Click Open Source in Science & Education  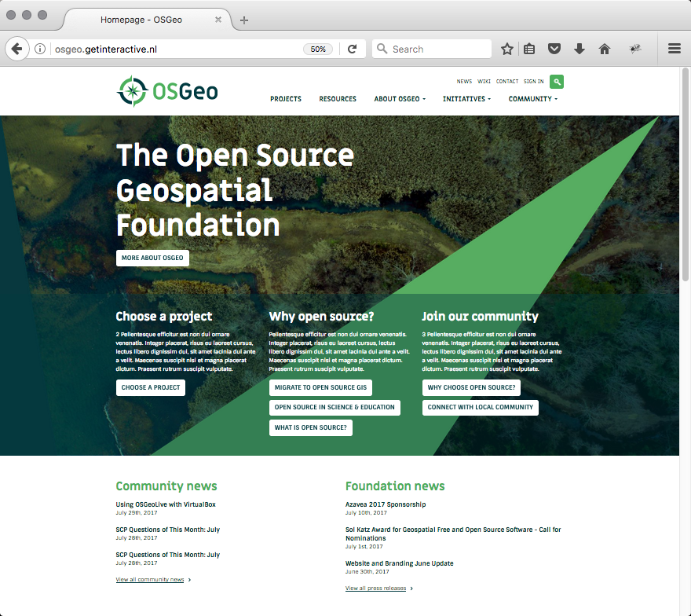point(335,408)
